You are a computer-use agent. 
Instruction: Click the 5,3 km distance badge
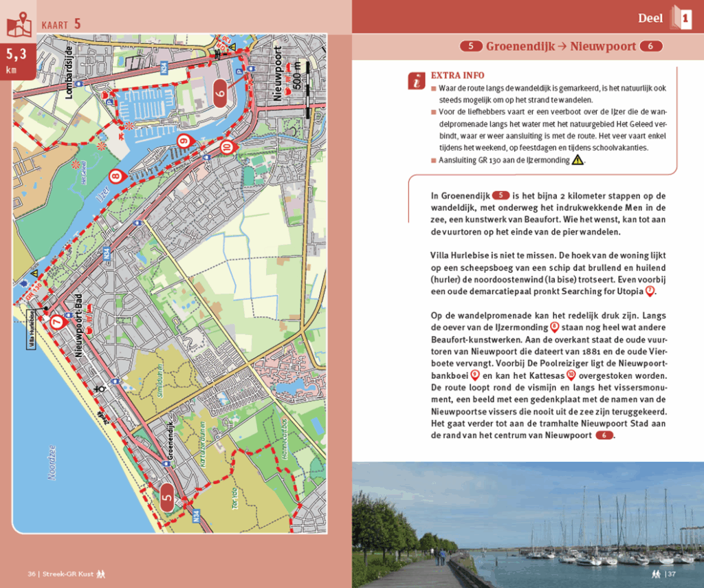click(x=17, y=61)
